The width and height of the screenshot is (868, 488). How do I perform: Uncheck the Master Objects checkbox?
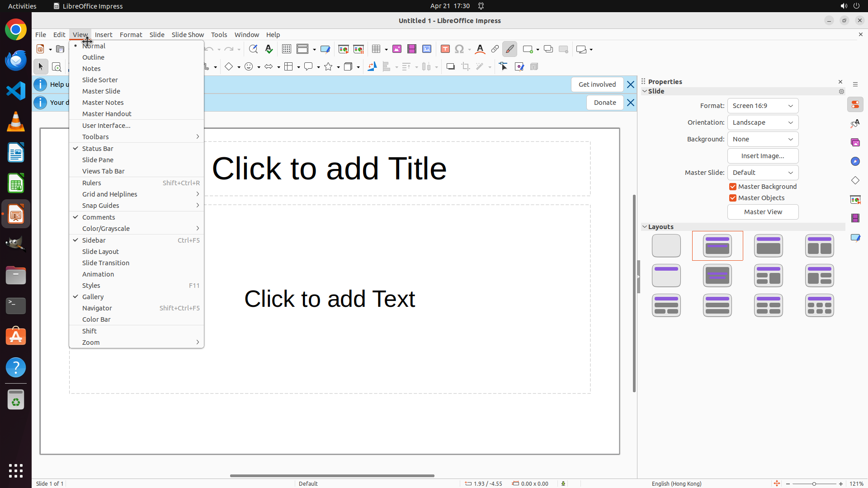733,198
